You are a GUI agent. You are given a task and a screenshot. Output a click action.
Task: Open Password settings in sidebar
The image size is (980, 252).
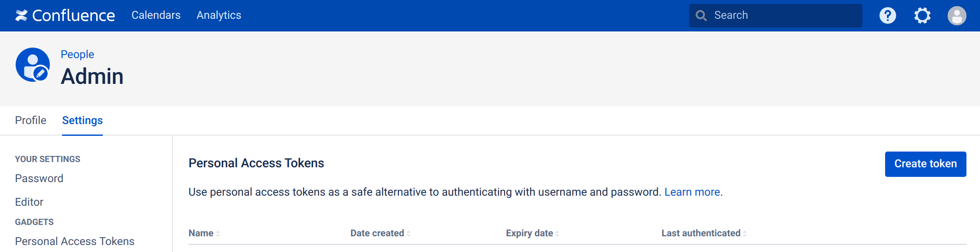(x=39, y=179)
